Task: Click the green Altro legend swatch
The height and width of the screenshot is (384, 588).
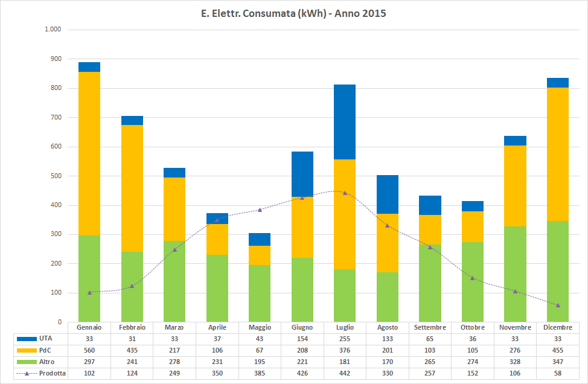Action: [x=26, y=362]
